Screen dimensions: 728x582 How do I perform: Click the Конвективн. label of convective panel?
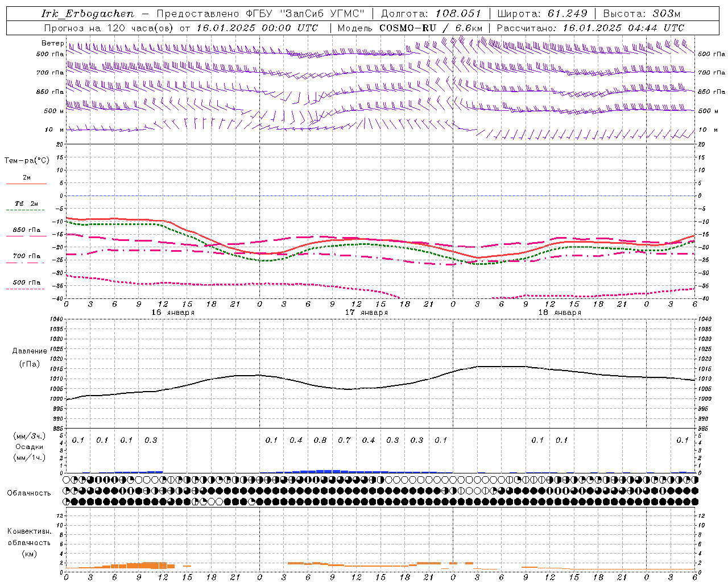pyautogui.click(x=30, y=531)
